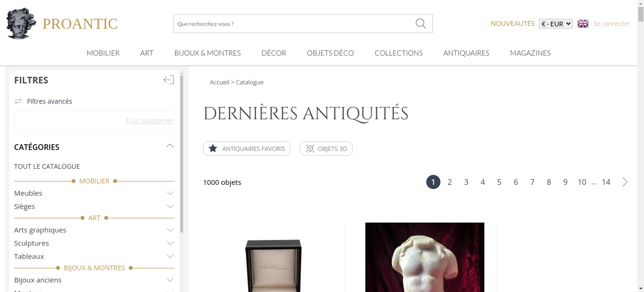Screen dimensions: 644x292
Task: Click the star in Antiquaires Favoris
Action: [213, 148]
